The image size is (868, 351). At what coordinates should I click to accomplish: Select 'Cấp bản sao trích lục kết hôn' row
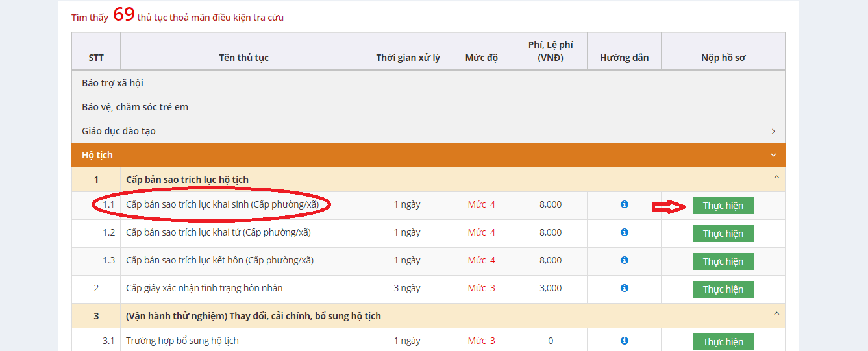[x=219, y=260]
